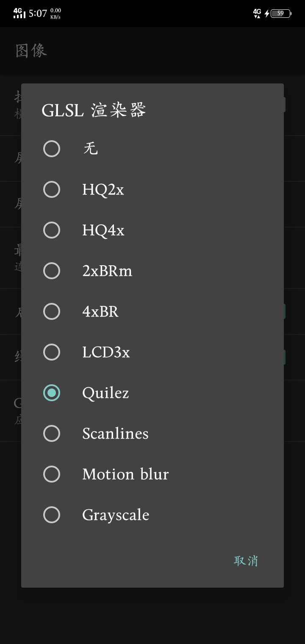Tap the Scanlines option text
Image resolution: width=305 pixels, height=644 pixels.
tap(115, 433)
